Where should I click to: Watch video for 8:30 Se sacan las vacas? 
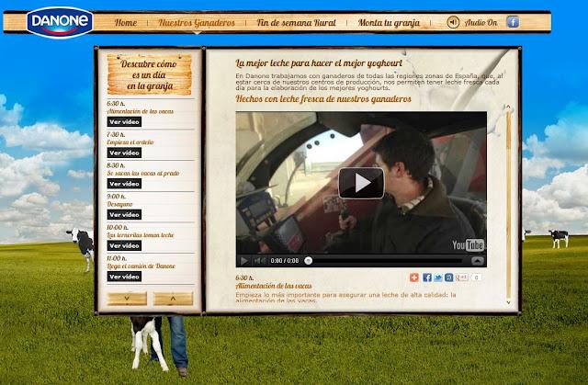click(124, 184)
